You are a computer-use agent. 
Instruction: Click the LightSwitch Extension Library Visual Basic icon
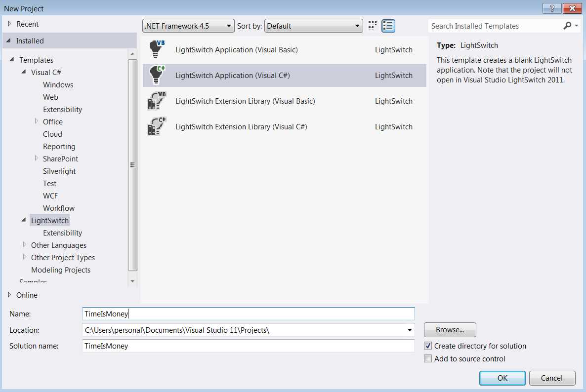click(x=157, y=101)
